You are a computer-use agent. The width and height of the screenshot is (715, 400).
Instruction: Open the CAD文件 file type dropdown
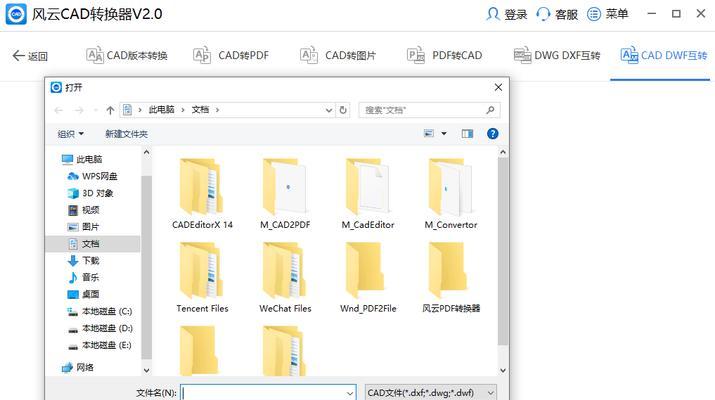[x=431, y=393]
